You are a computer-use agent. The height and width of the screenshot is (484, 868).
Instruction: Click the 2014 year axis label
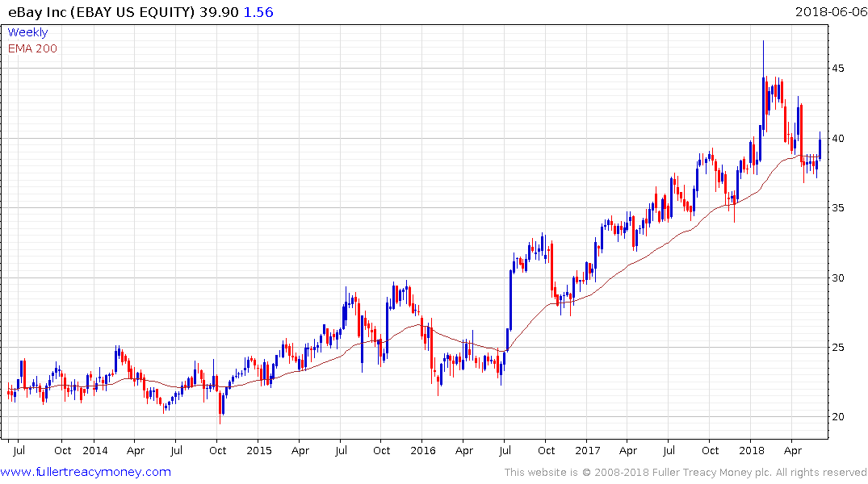pyautogui.click(x=95, y=450)
